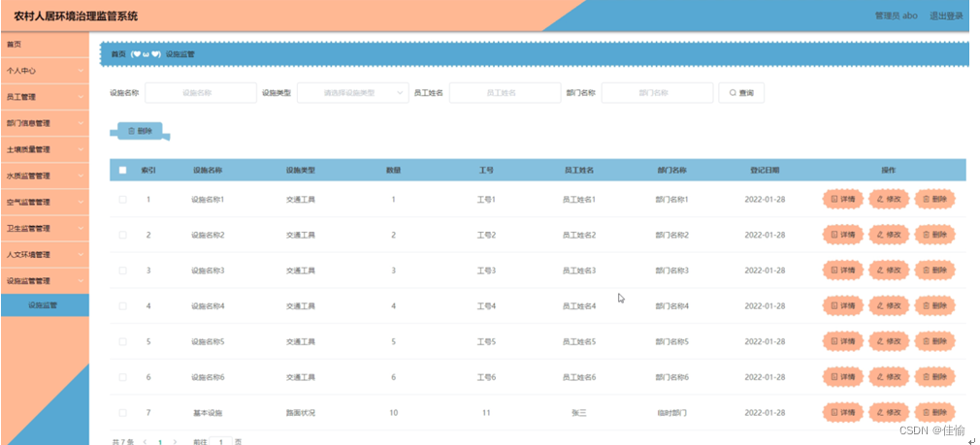Select page number 1 in pagination

[x=160, y=442]
